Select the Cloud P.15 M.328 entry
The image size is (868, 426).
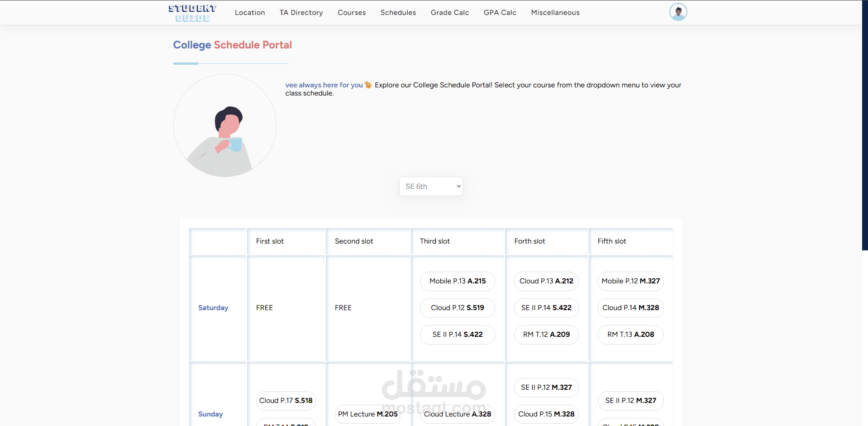pos(546,414)
